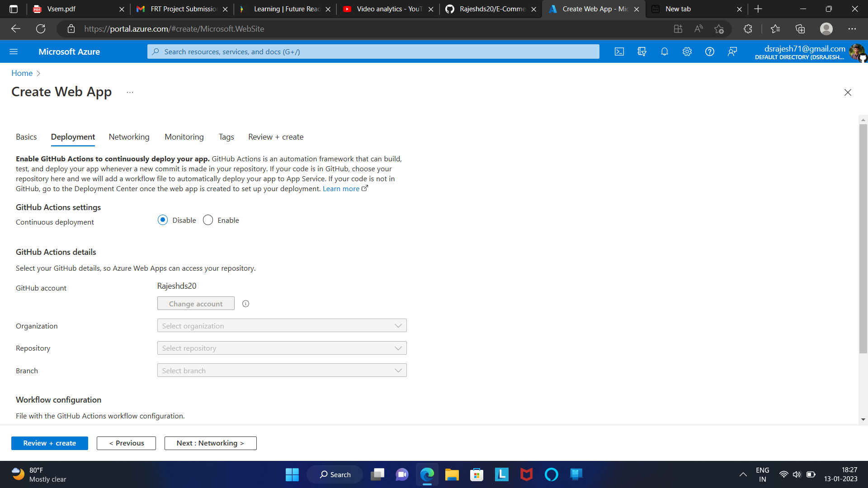Click the Azure search resources field
Screen dimensions: 868x488
[373, 52]
